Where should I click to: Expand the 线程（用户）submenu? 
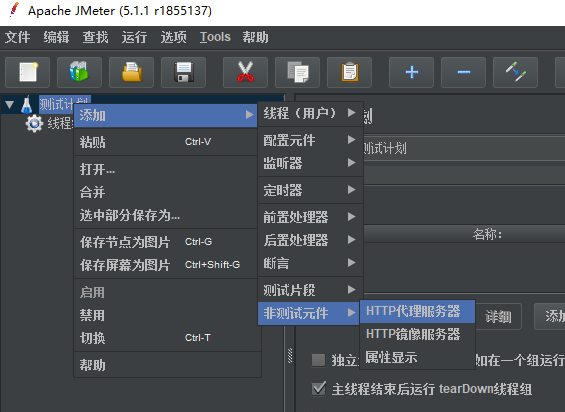pos(310,113)
